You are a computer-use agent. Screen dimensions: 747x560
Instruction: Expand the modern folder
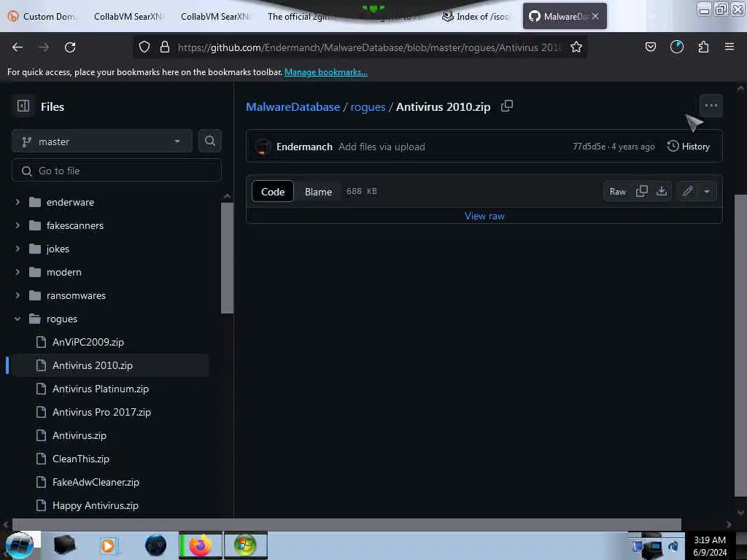pos(18,272)
